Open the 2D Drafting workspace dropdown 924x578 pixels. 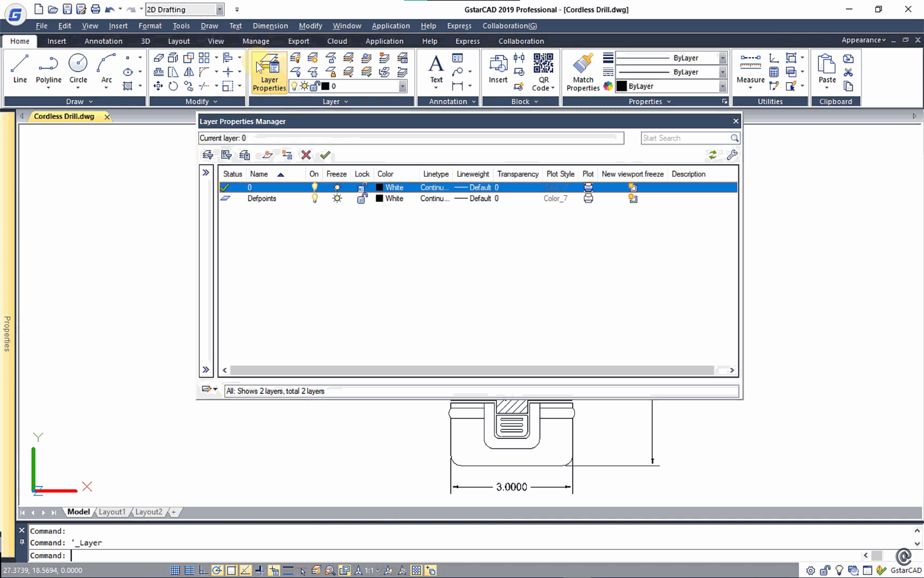point(219,9)
